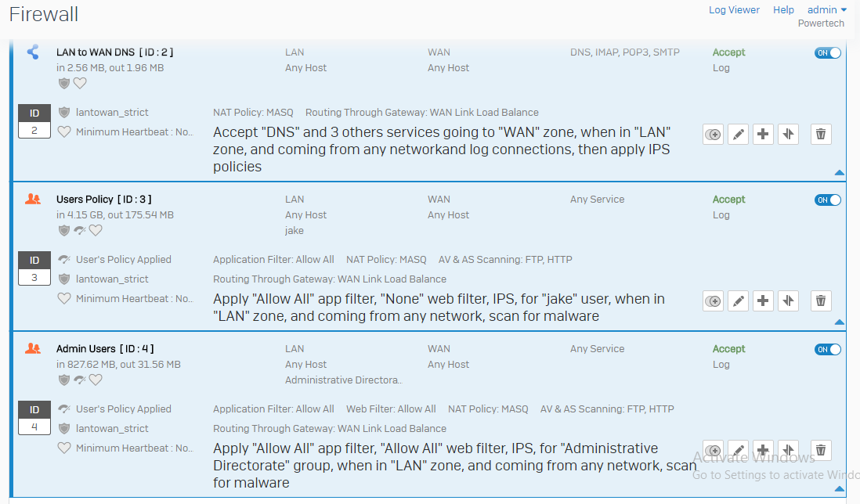Image resolution: width=860 pixels, height=504 pixels.
Task: Add a new rule next to LAN to WAN DNS
Action: pyautogui.click(x=763, y=135)
